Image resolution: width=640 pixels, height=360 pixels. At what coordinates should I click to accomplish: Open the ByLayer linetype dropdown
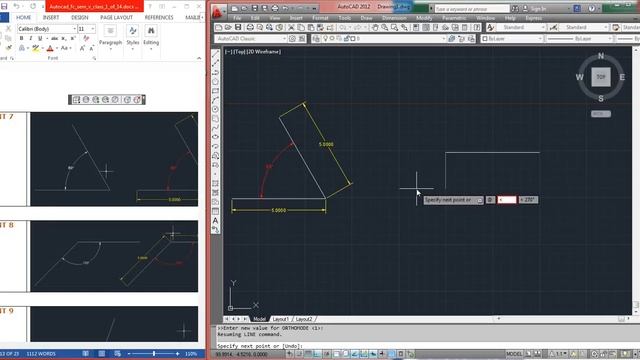pos(580,38)
